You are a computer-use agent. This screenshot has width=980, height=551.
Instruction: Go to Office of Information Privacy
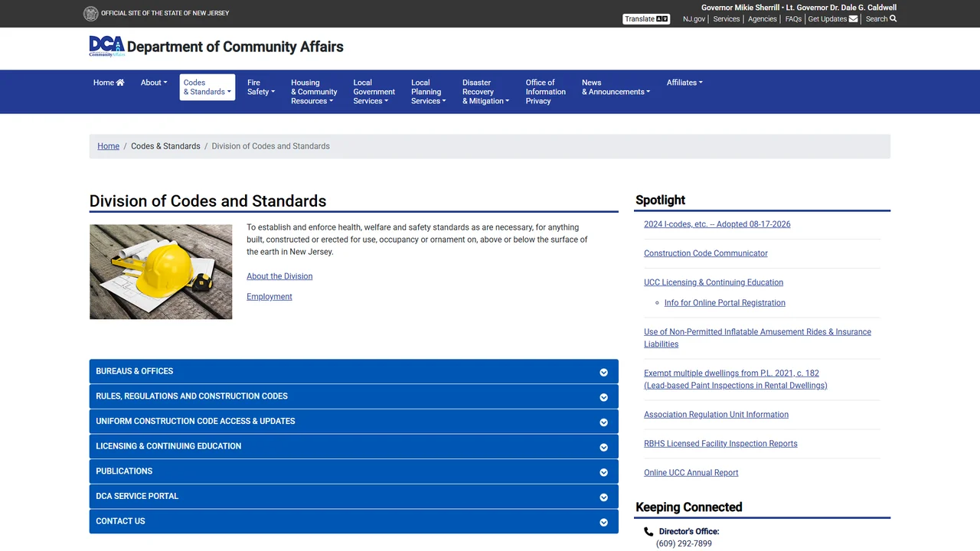tap(546, 92)
